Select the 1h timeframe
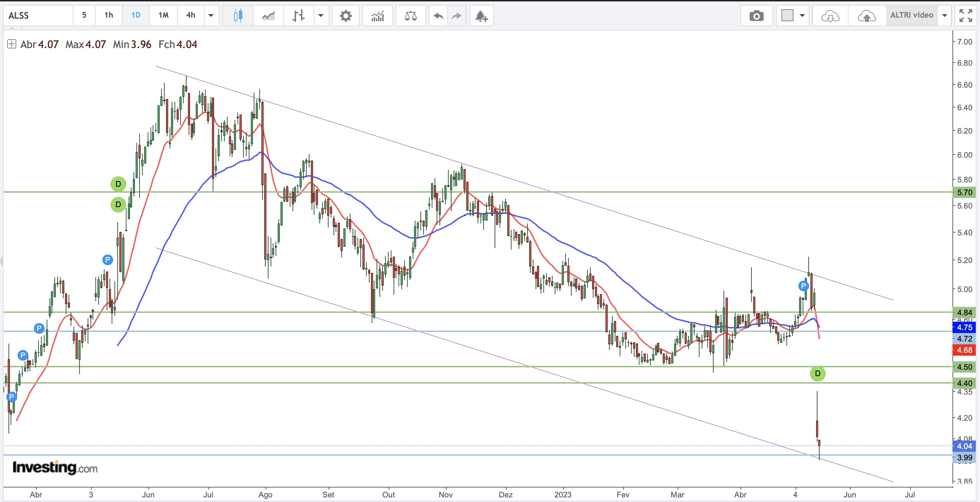 [109, 15]
